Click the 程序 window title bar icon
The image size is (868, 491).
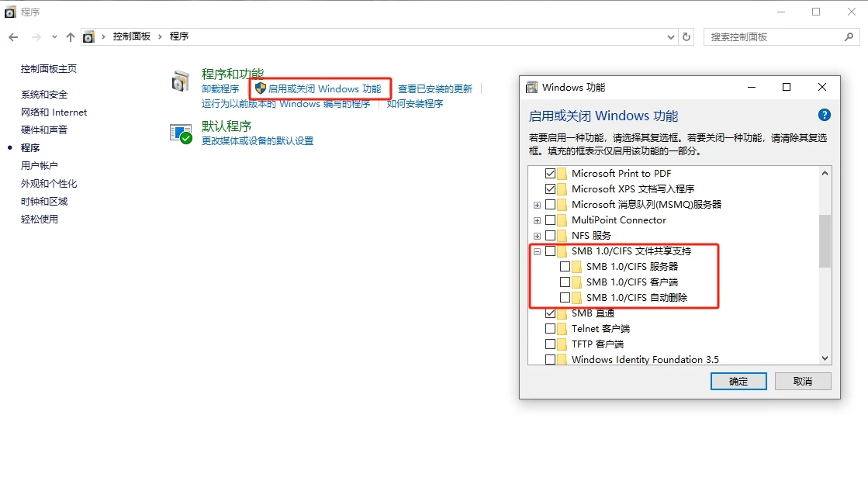pos(10,12)
